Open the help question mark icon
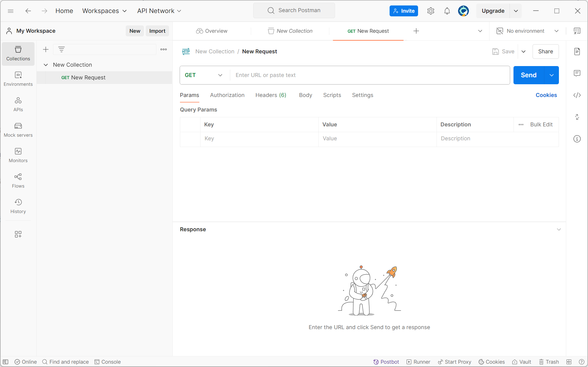 [581, 362]
